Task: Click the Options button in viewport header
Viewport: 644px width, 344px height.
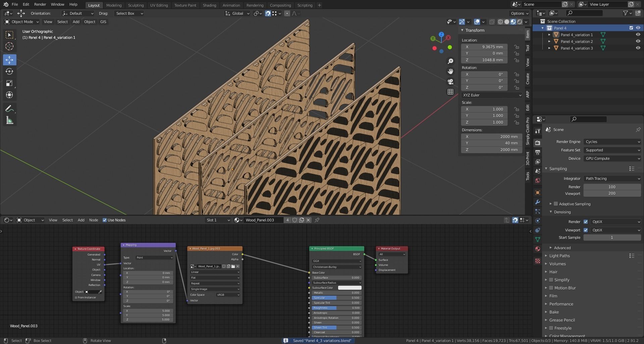Action: coord(519,13)
